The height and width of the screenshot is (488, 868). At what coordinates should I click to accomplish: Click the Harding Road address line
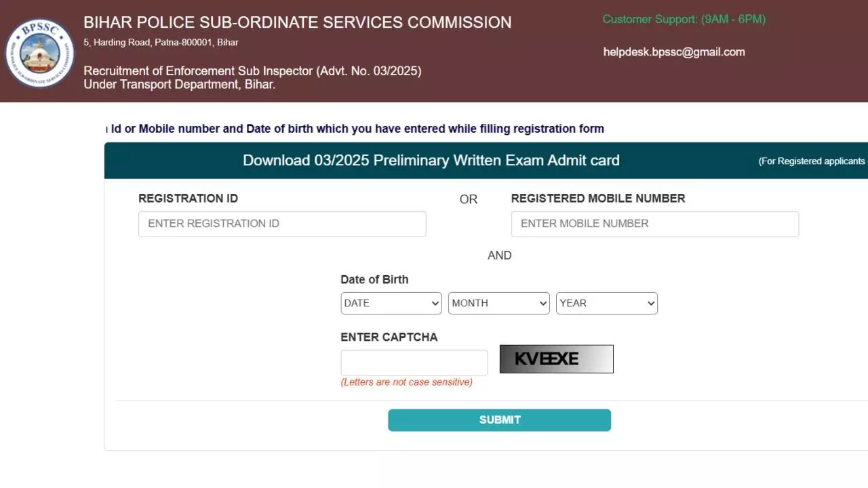161,43
